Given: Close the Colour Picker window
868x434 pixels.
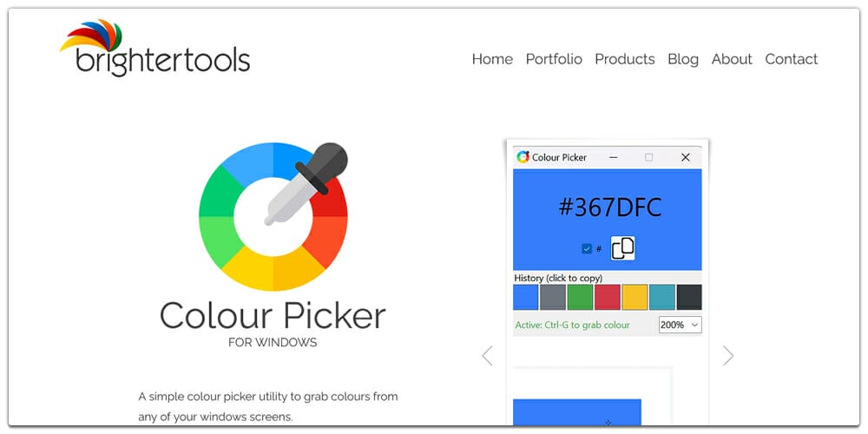Looking at the screenshot, I should click(686, 157).
